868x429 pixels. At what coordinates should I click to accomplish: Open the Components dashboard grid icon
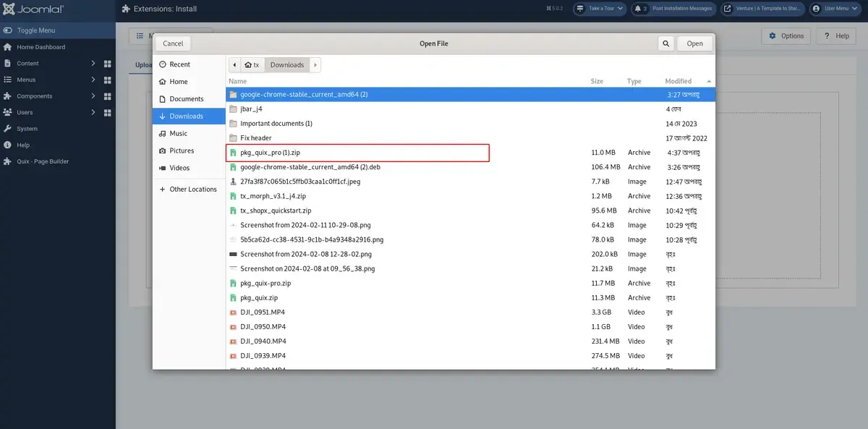coord(107,96)
